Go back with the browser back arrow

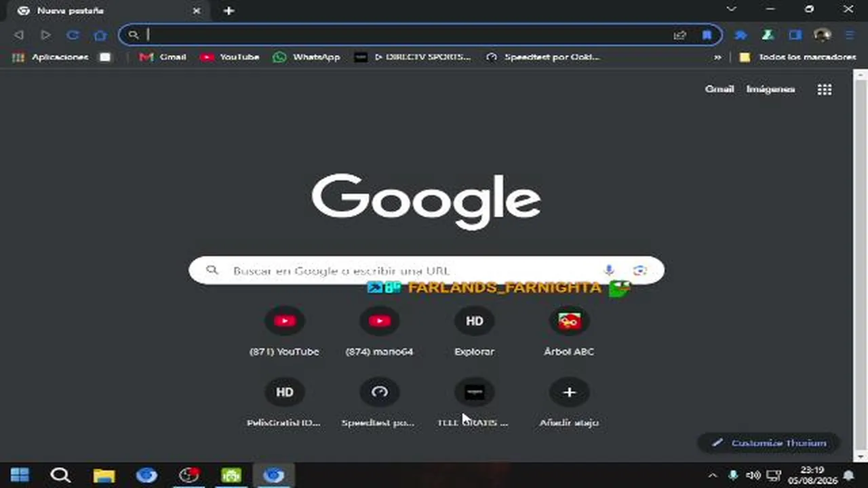pos(18,35)
